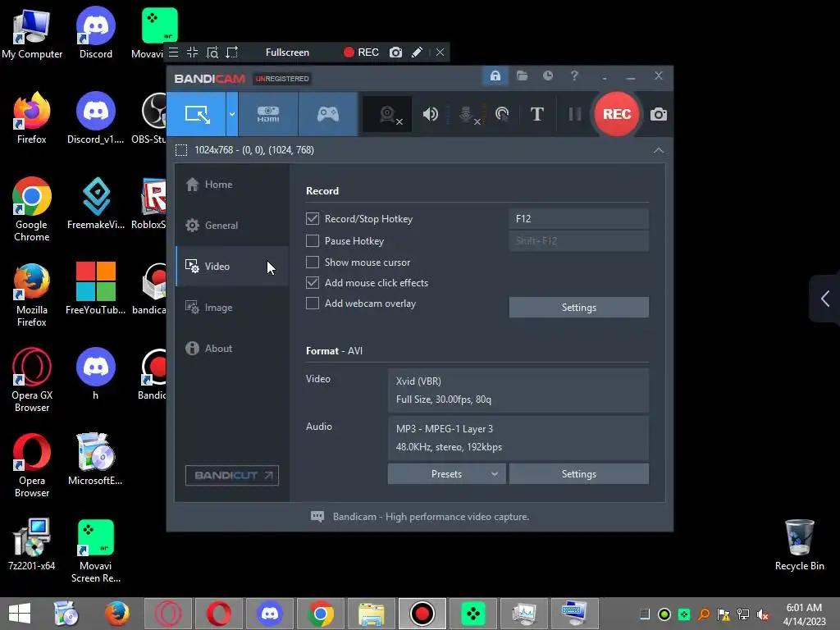Image resolution: width=840 pixels, height=630 pixels.
Task: Click the pause recording icon
Action: 575,114
